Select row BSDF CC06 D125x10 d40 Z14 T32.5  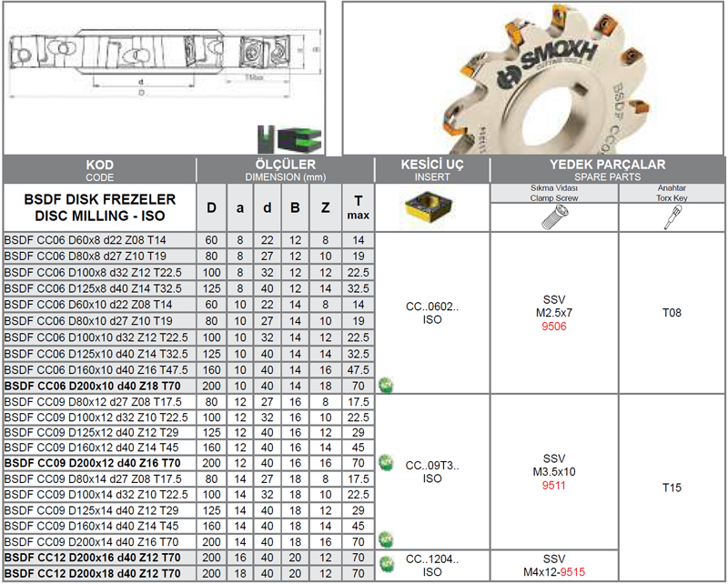(188, 354)
